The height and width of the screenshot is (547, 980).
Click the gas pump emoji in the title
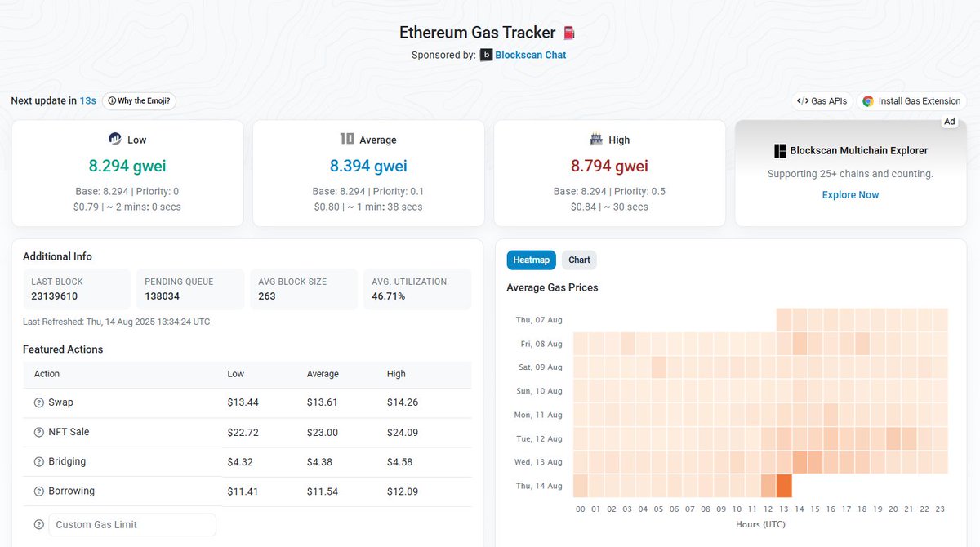[x=568, y=32]
